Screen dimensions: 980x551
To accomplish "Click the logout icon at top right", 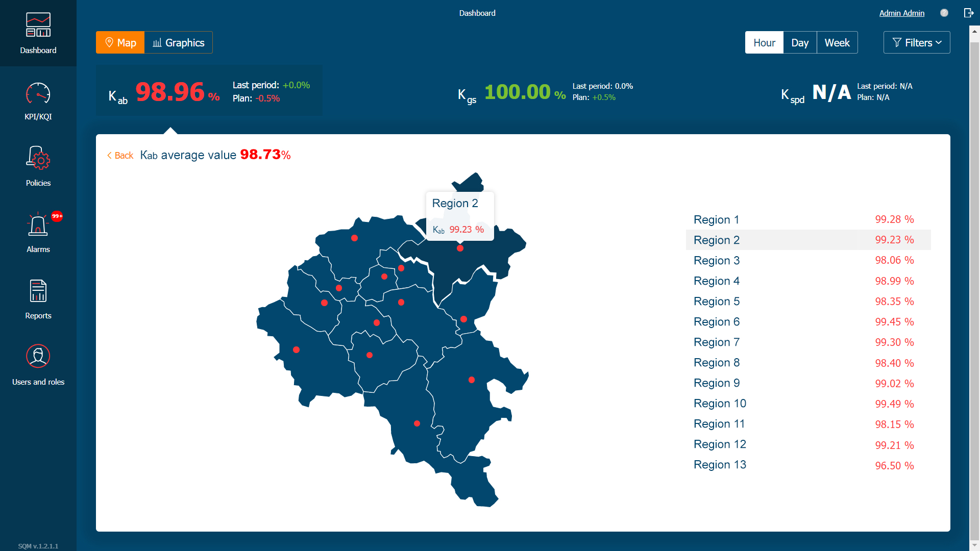I will [968, 13].
